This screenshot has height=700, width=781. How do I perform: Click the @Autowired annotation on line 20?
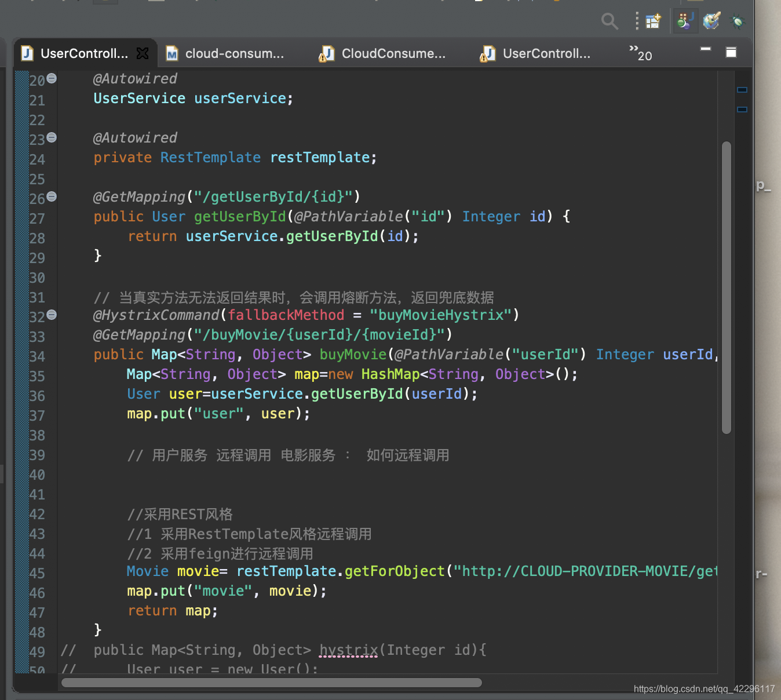(x=135, y=78)
